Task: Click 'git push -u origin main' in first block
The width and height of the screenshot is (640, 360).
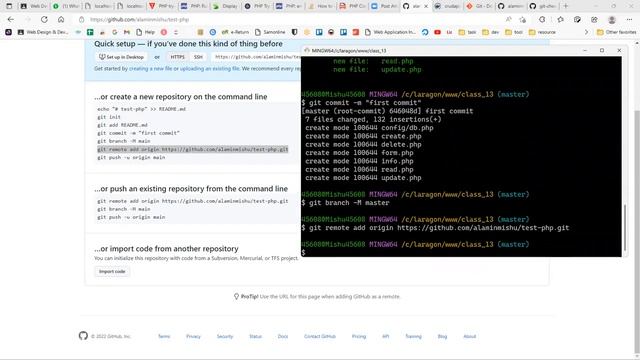Action: click(131, 158)
